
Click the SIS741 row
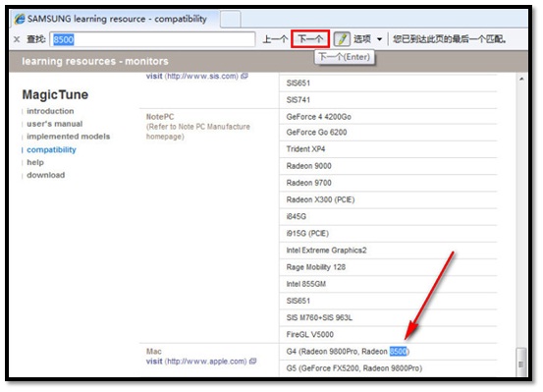[388, 100]
